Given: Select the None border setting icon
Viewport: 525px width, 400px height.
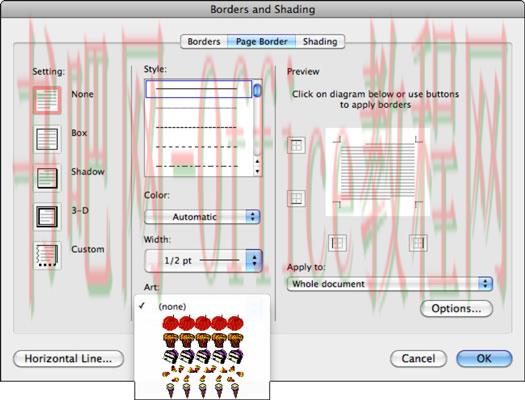Looking at the screenshot, I should pyautogui.click(x=47, y=100).
